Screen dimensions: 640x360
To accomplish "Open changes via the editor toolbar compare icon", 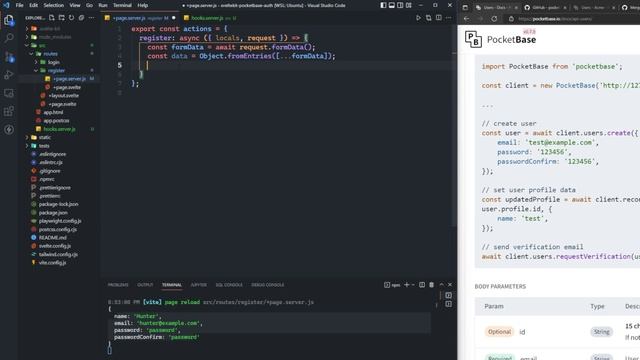I will [429, 18].
